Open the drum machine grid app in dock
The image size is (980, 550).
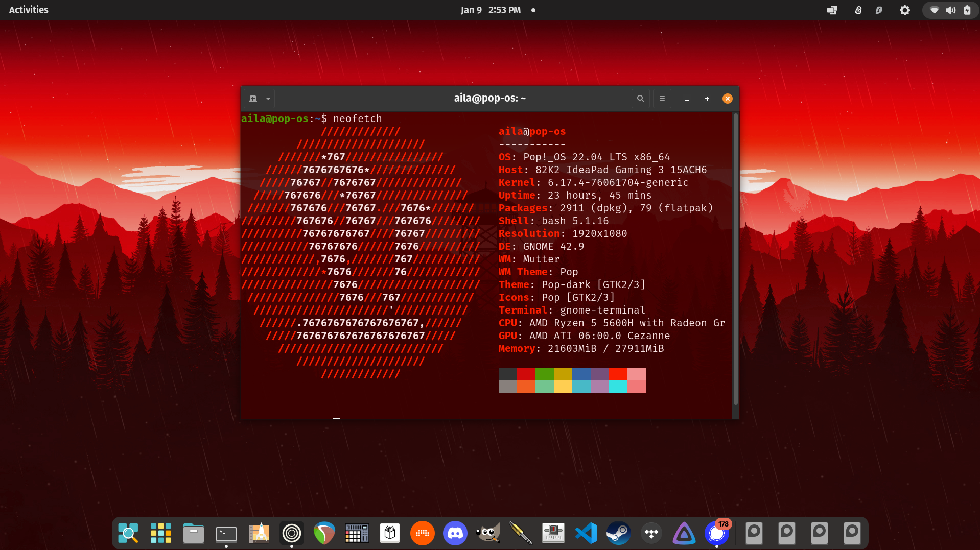tap(357, 533)
